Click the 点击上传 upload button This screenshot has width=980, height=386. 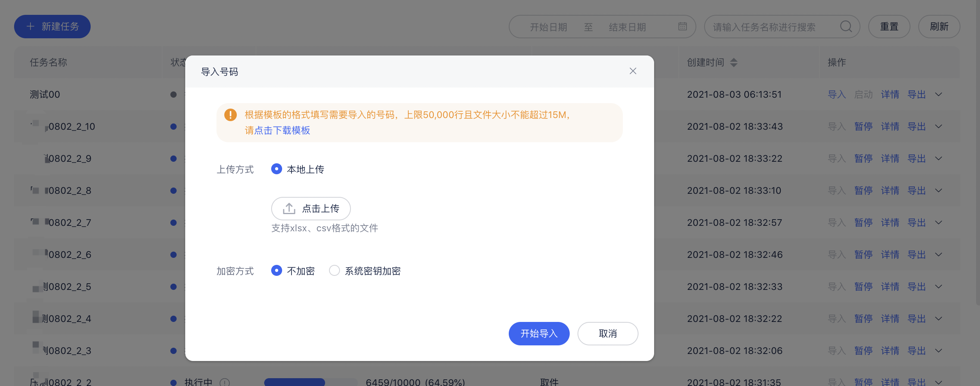tap(311, 209)
